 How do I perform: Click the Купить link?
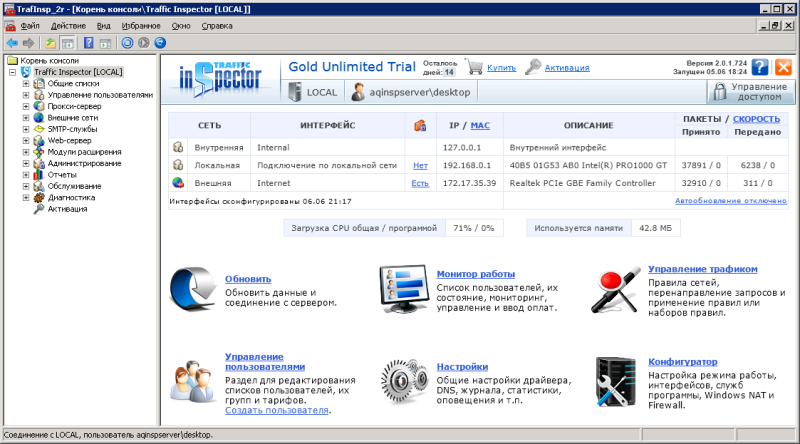(502, 68)
